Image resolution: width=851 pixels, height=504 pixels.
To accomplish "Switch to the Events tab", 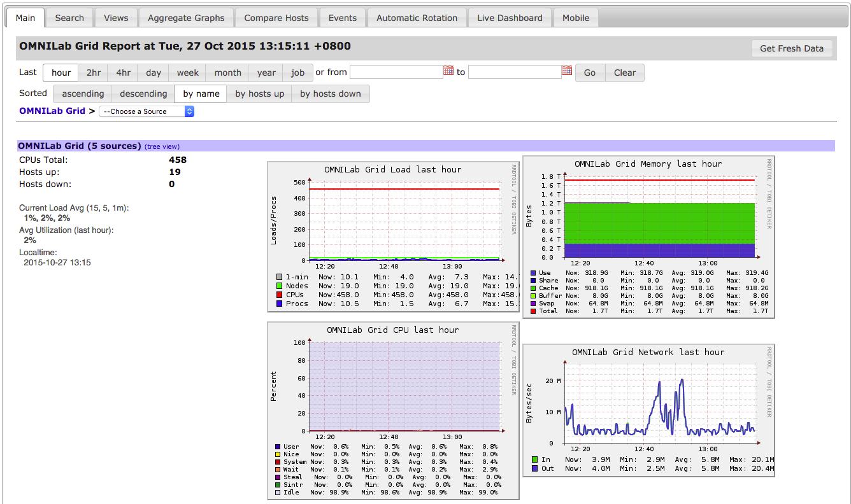I will 343,18.
